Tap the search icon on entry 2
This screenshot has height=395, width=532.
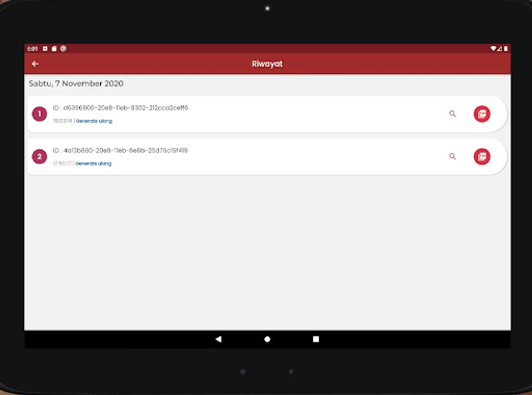tap(453, 157)
